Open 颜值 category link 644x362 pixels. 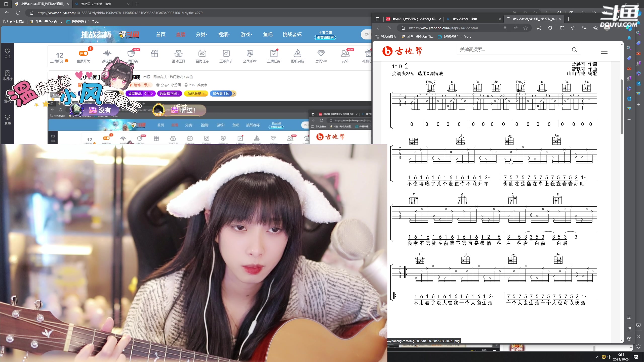(189, 77)
